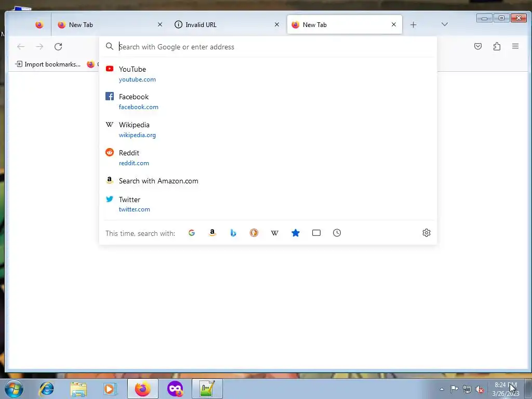
Task: Select the YouTube suggestion
Action: click(x=268, y=74)
